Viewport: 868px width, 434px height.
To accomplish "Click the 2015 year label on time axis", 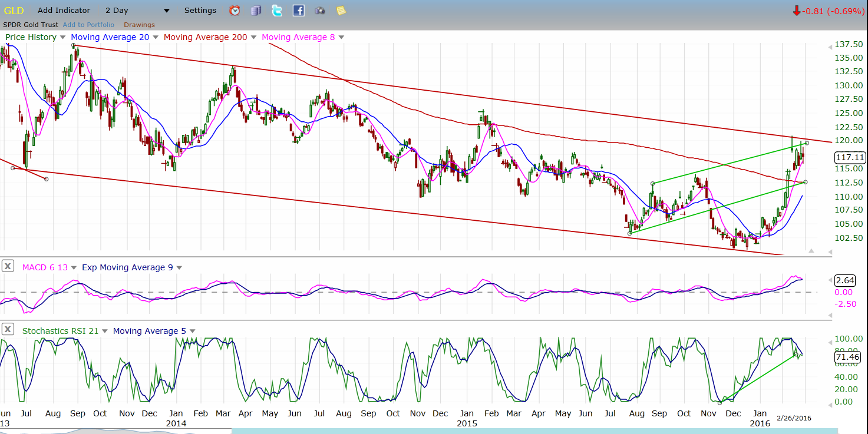I will [467, 423].
